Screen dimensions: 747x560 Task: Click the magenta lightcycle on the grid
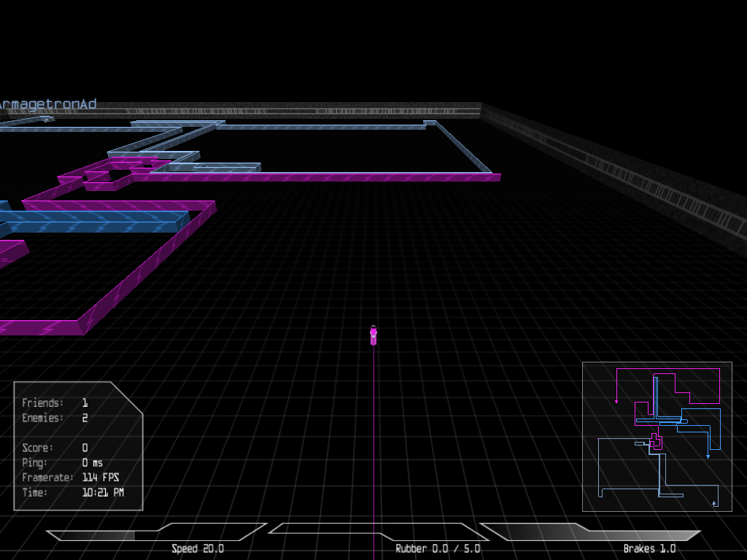pyautogui.click(x=373, y=335)
